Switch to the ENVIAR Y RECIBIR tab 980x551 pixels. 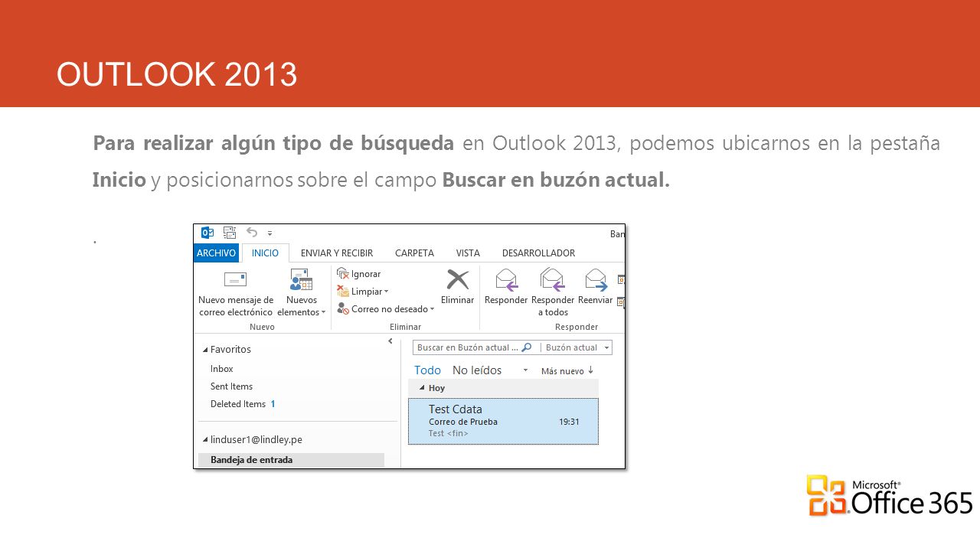coord(337,253)
